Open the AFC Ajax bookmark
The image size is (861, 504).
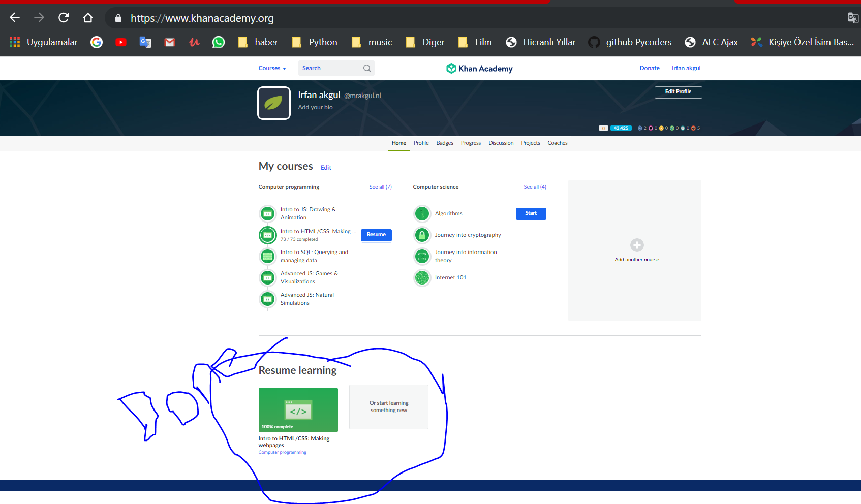[x=711, y=42]
